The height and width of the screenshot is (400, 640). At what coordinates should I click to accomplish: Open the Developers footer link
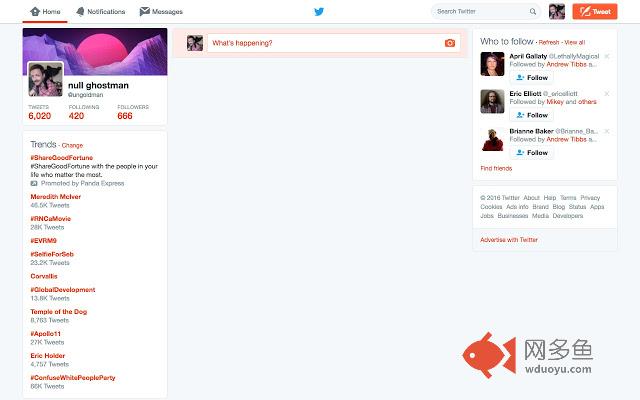tap(568, 216)
